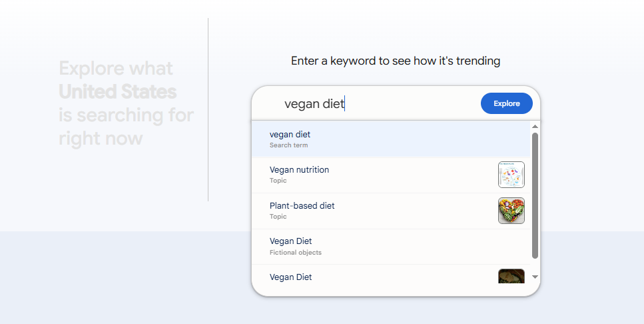Select "Vegan Diet" Fictional objects suggestion
Screen dimensions: 644x324
[x=391, y=247]
